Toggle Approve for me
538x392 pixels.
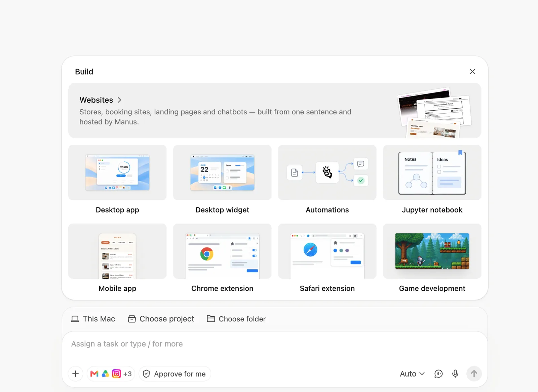coord(175,374)
